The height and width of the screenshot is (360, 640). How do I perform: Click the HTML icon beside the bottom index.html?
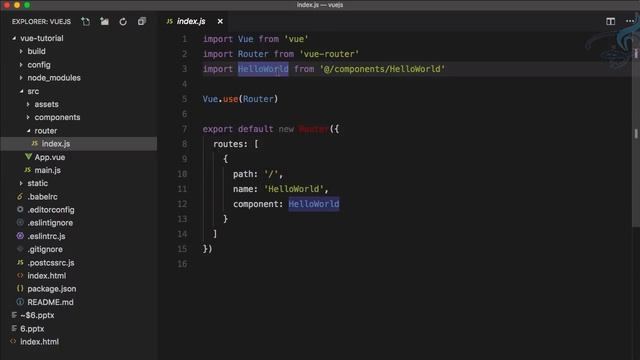point(13,342)
